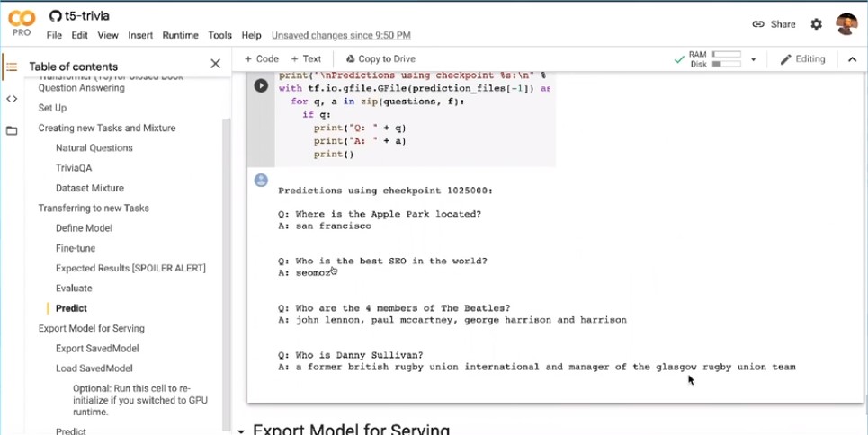Click the Colab Pro logo
The width and height of the screenshot is (868, 435).
tap(22, 23)
